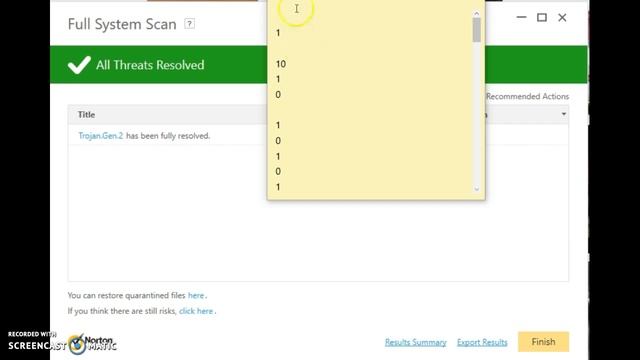Open Trojan.Gen.2 threat details link
Viewport: 640px width, 360px height.
pos(100,136)
